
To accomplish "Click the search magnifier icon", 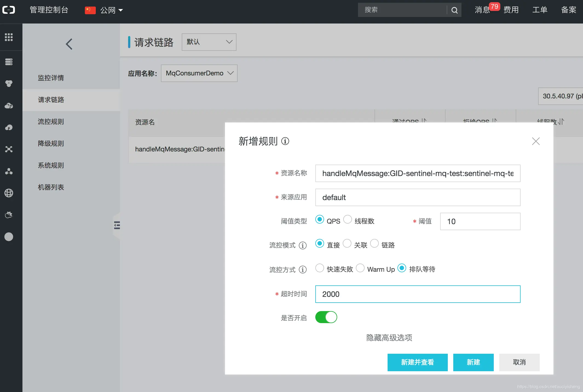I will click(x=454, y=10).
